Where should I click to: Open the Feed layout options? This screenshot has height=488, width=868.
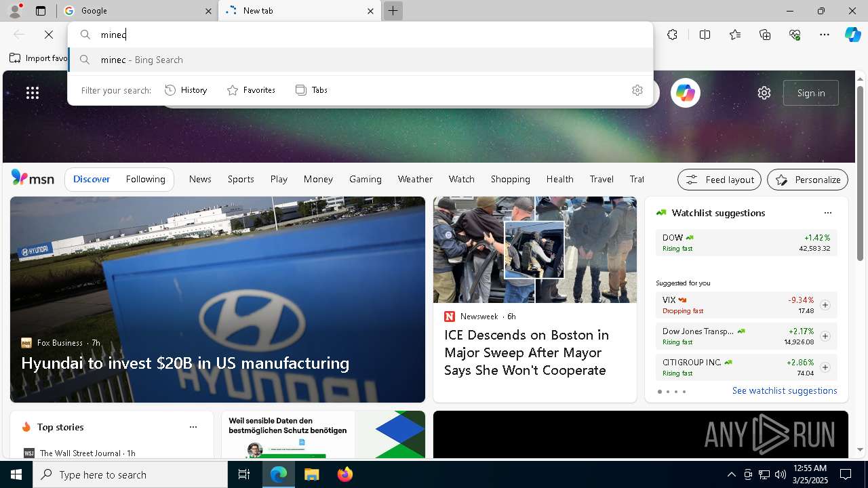719,180
